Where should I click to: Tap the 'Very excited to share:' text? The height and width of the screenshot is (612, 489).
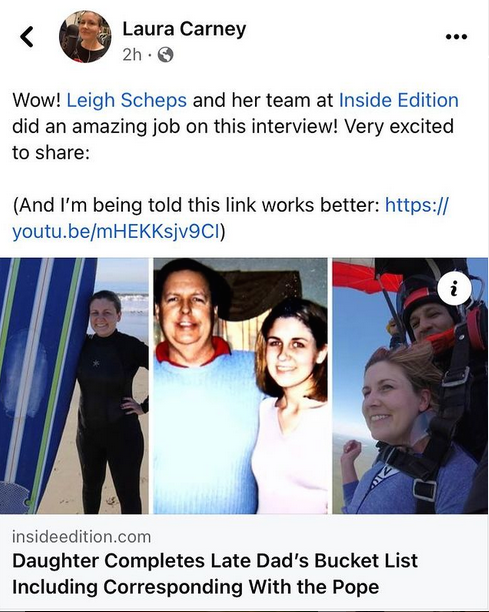tap(233, 139)
